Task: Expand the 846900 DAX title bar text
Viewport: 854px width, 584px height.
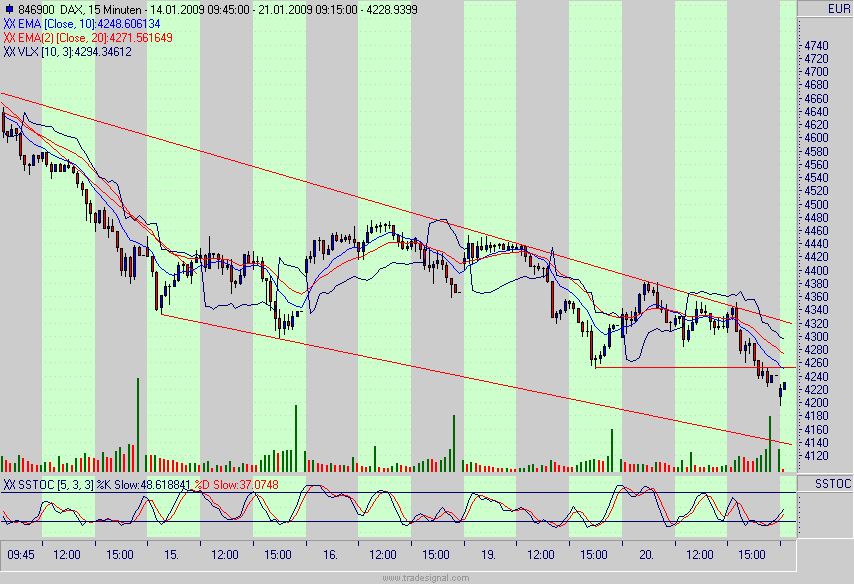Action: pyautogui.click(x=52, y=8)
